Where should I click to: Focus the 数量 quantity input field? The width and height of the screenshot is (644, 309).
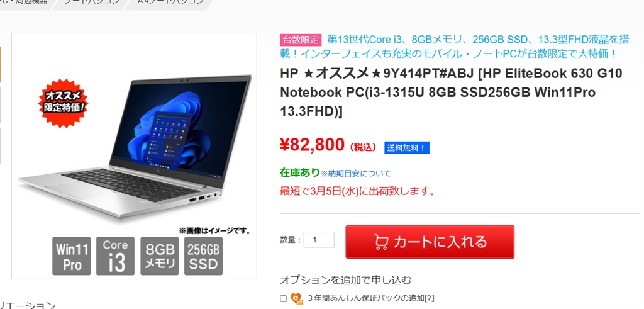point(319,240)
